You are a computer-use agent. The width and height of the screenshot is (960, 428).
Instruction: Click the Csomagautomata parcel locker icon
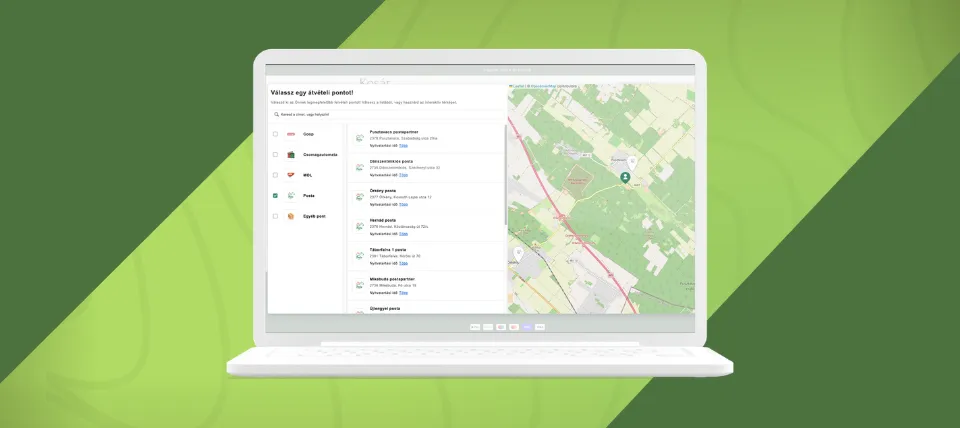291,154
